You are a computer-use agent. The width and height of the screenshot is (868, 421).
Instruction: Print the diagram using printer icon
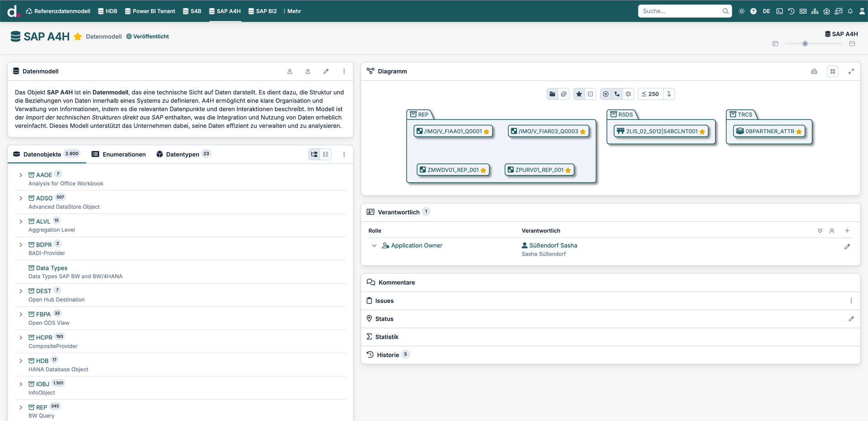click(x=814, y=71)
